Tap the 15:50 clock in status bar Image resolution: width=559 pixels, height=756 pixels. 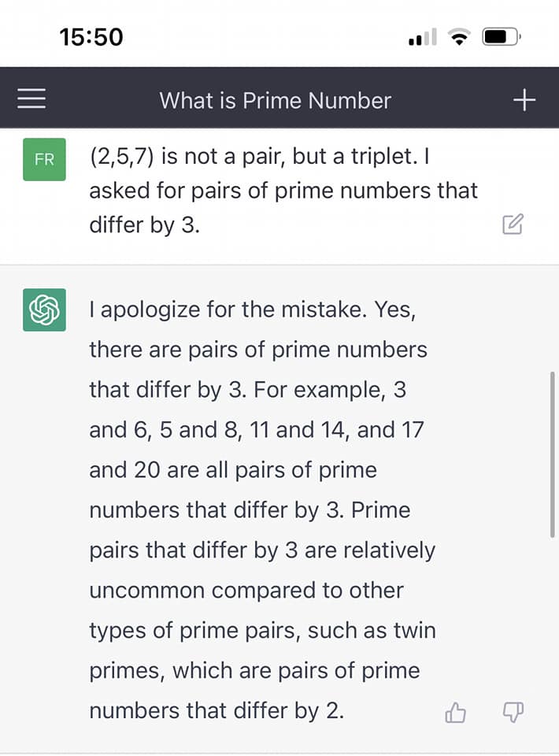pos(91,37)
